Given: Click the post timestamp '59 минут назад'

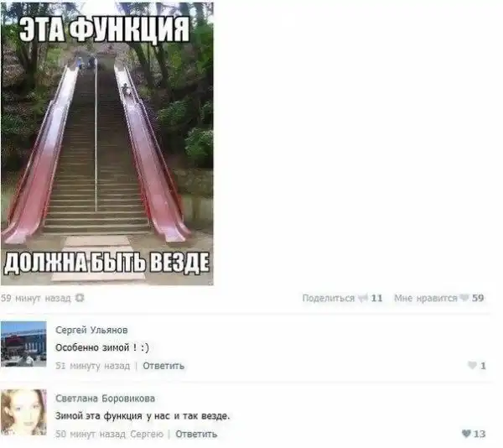Looking at the screenshot, I should [x=35, y=298].
